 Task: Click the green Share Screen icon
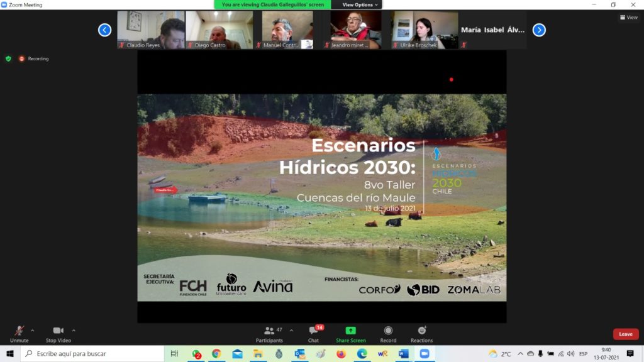coord(350,331)
